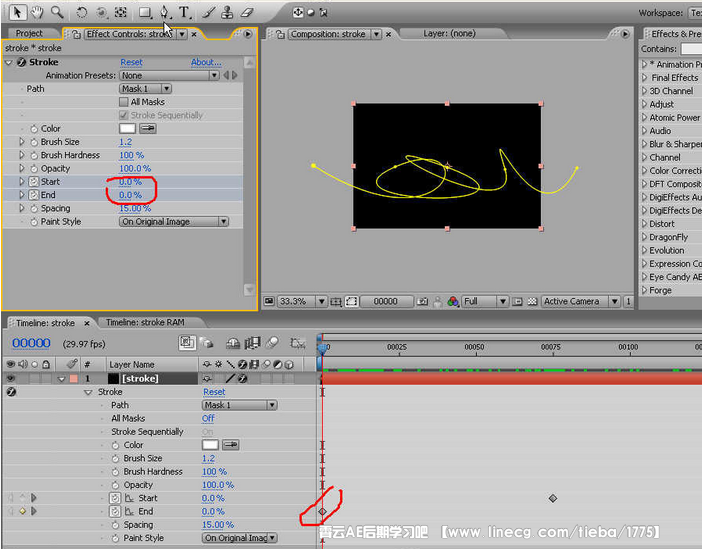Screen dimensions: 702x549
Task: Toggle the Stroke Sequentially checkbox
Action: point(124,116)
